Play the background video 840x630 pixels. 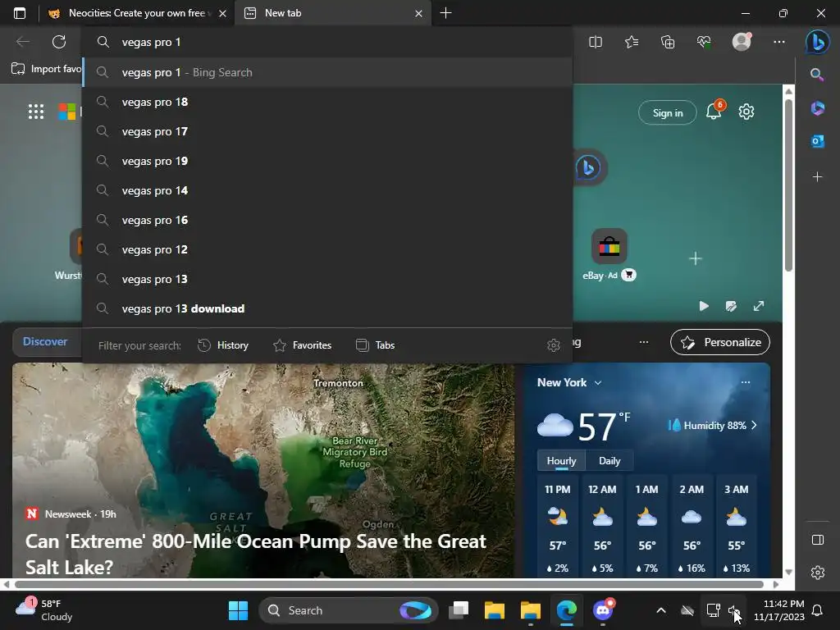point(704,306)
